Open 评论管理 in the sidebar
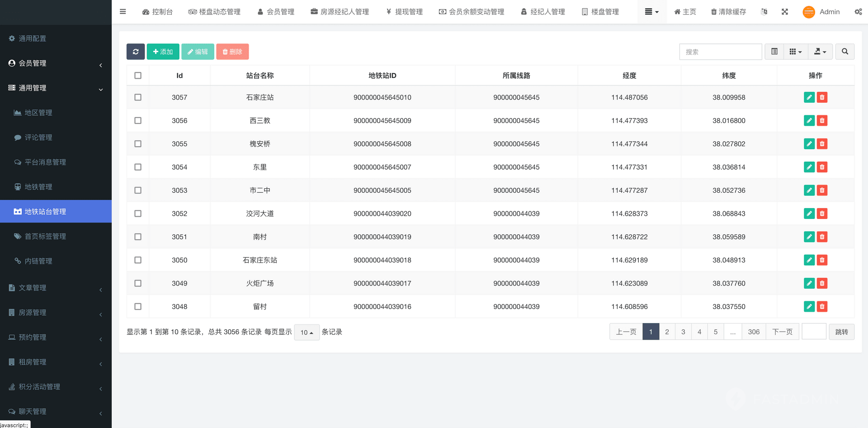 tap(56, 137)
